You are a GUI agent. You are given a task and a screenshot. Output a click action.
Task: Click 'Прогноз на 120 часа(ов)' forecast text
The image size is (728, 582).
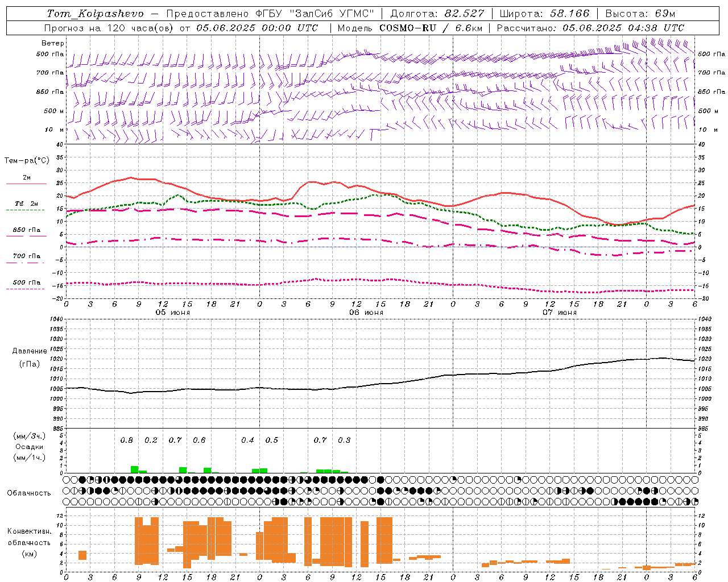tap(110, 28)
